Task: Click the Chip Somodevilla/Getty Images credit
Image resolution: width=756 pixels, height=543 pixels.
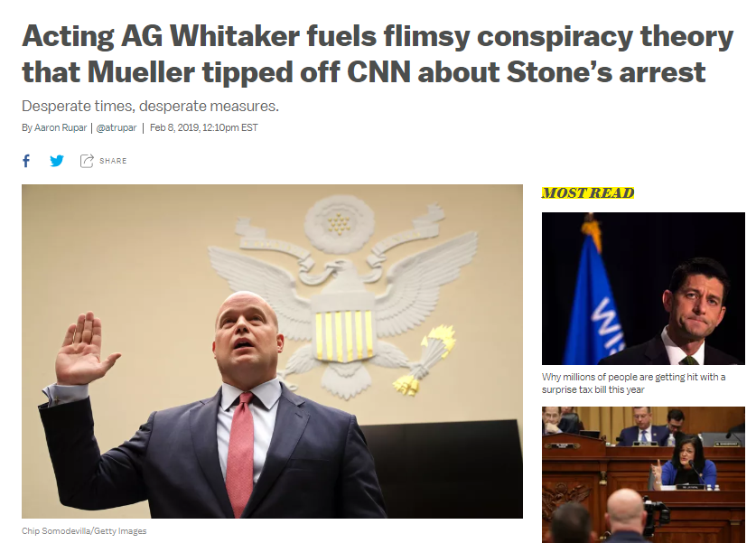Action: pyautogui.click(x=84, y=530)
